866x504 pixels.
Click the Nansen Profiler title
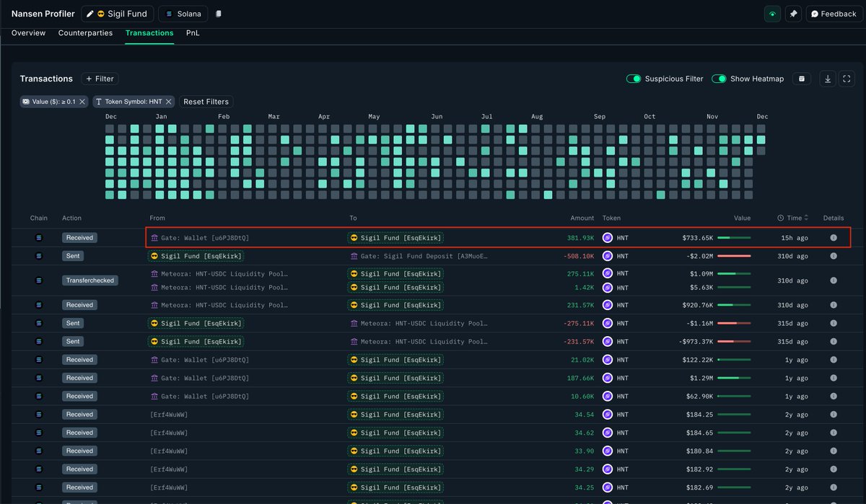pos(43,14)
